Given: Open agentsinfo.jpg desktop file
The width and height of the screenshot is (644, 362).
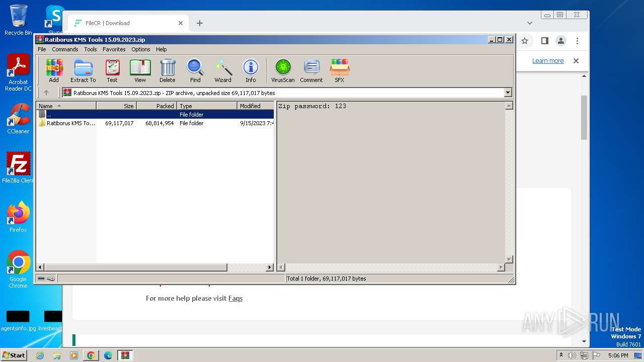Looking at the screenshot, I should 18,321.
